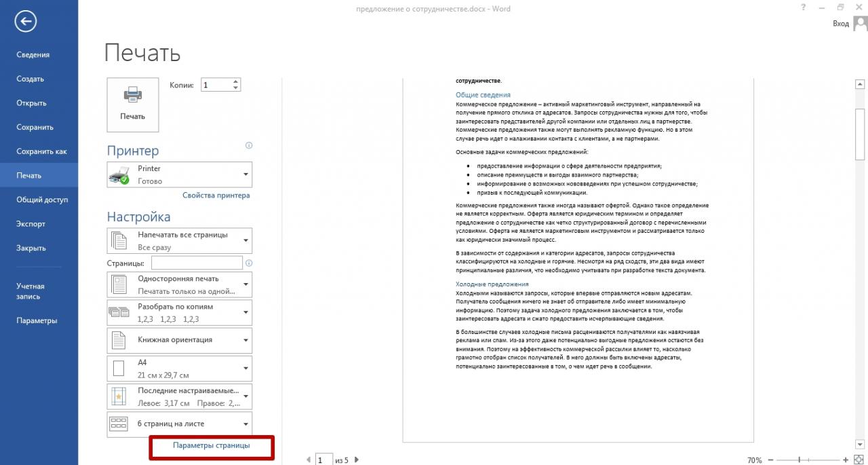Click the Общие сведения heading in preview
This screenshot has width=868, height=465.
483,95
